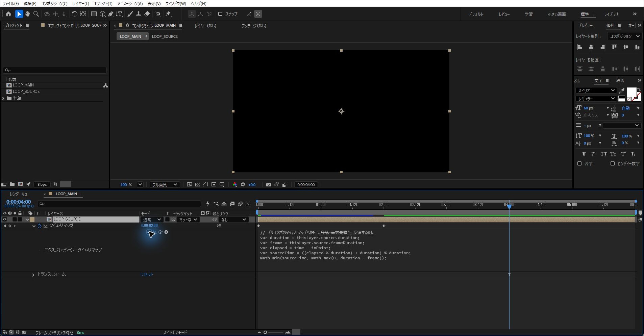Viewport: 644px width, 336px height.
Task: Select the Roto Brush tool
Action: 158,14
